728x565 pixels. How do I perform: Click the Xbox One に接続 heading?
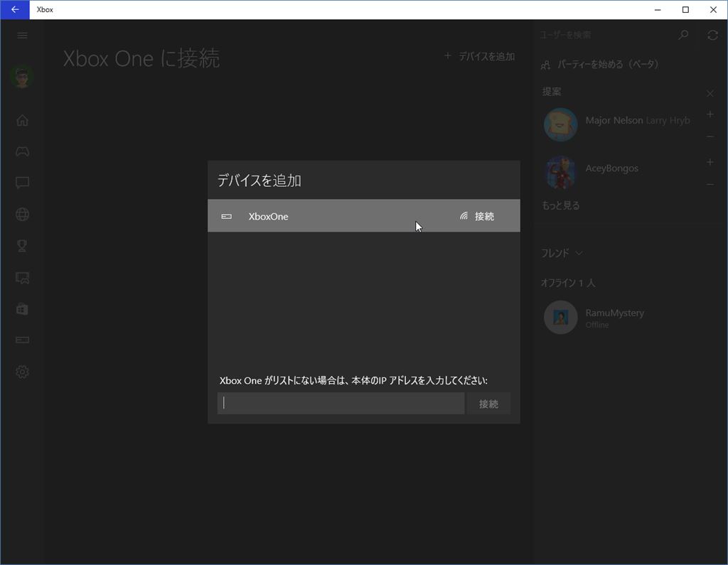[141, 58]
